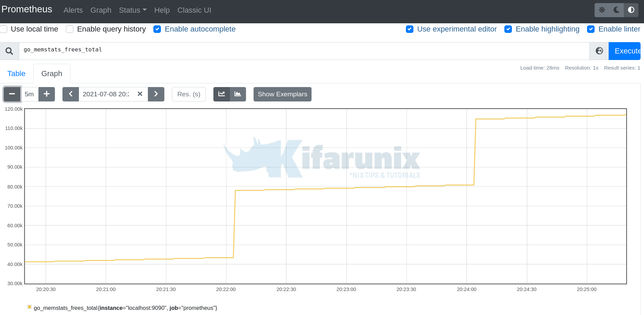The height and width of the screenshot is (315, 644).
Task: Disable Enable autocomplete checkbox
Action: click(157, 29)
